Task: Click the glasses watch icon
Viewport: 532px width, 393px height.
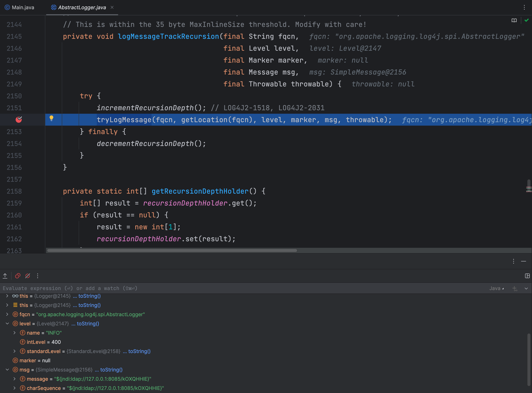Action: click(x=15, y=296)
